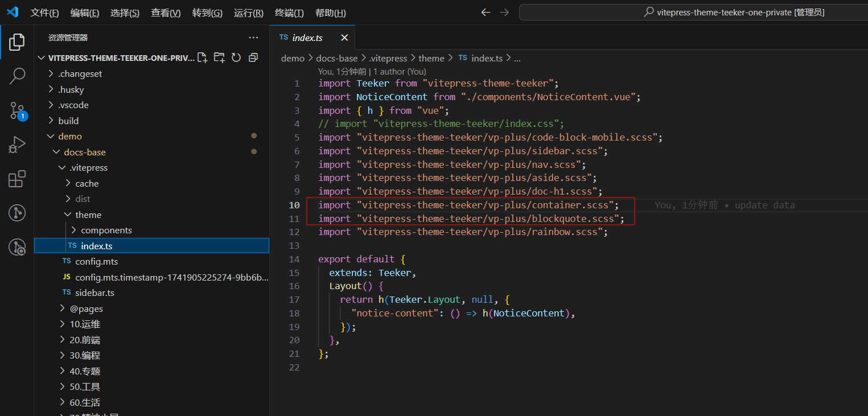
Task: Click the "1 author (You)" CodeLens link
Action: (x=400, y=72)
